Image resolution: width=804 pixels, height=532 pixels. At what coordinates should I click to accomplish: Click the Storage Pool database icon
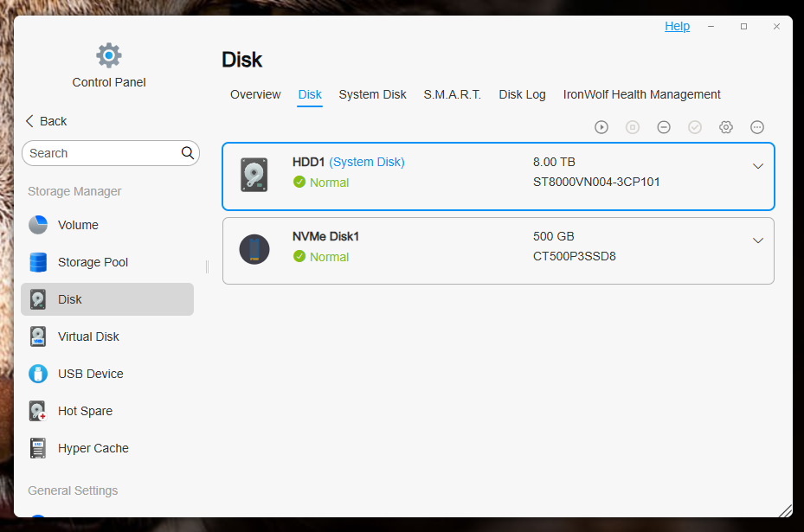pyautogui.click(x=38, y=262)
